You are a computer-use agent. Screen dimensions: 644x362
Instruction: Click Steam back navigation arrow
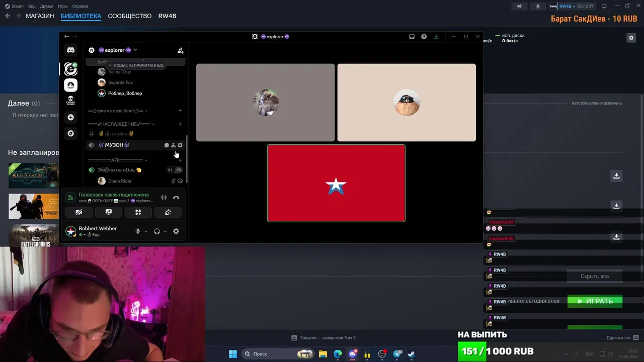(x=8, y=16)
